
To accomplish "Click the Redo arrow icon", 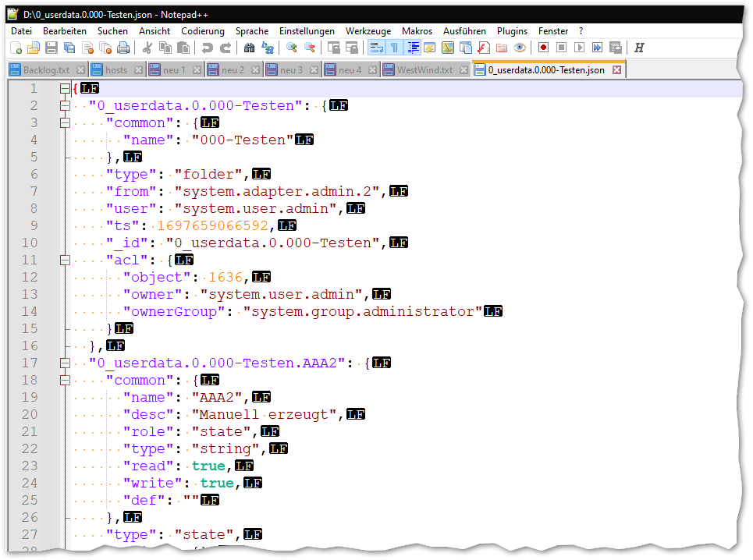I will (226, 48).
